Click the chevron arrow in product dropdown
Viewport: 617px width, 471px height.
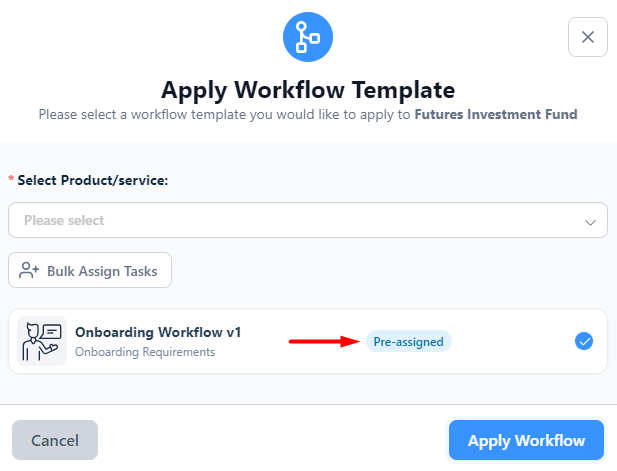coord(590,222)
